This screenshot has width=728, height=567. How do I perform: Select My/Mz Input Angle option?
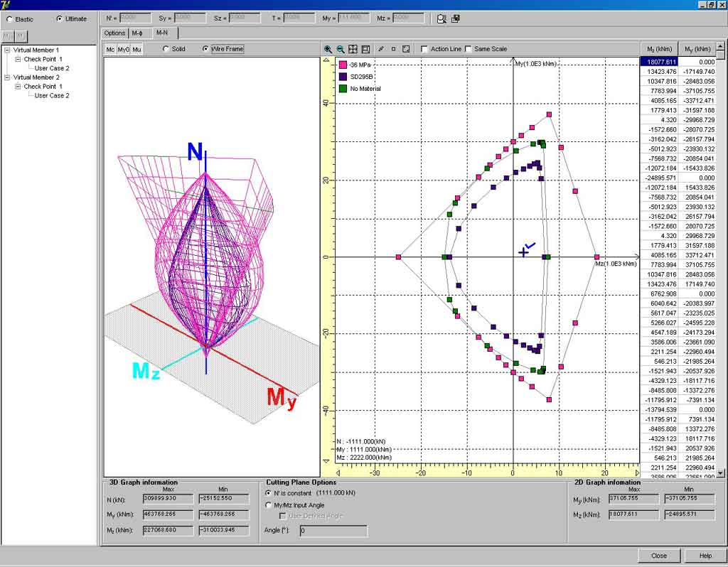click(x=268, y=504)
